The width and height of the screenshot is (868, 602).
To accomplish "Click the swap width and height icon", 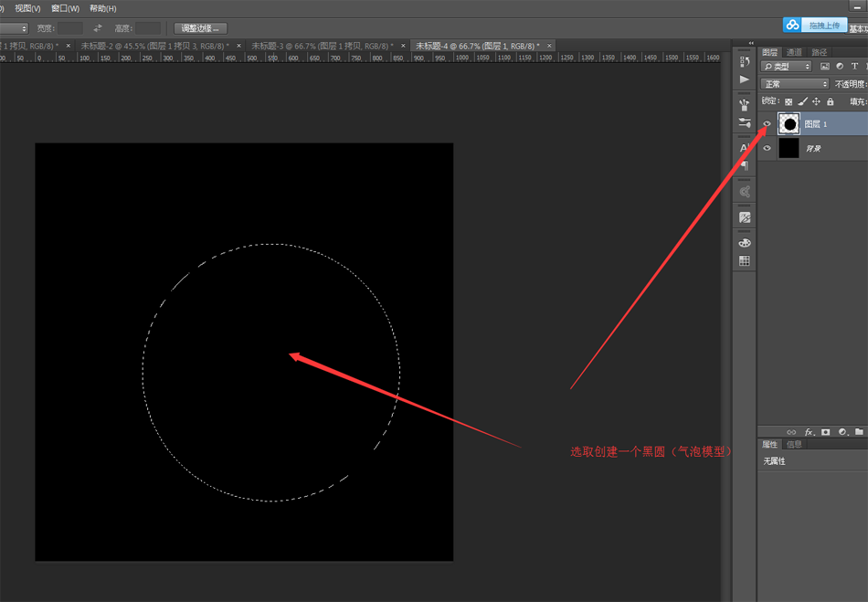I will pos(98,28).
